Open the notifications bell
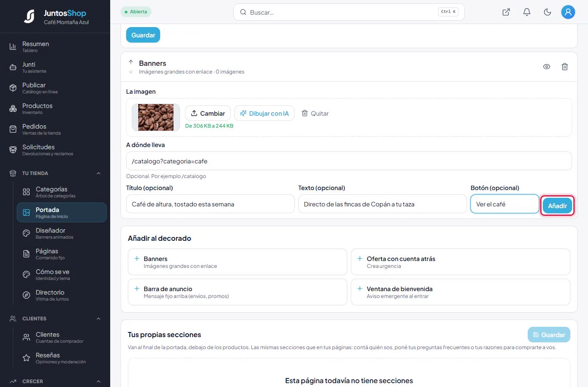The height and width of the screenshot is (387, 588). pos(527,12)
